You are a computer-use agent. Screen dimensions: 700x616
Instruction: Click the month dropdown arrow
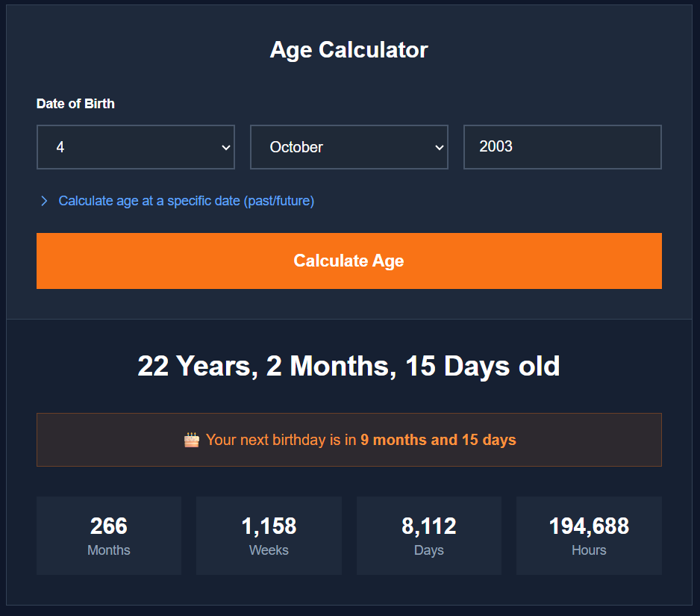[441, 147]
